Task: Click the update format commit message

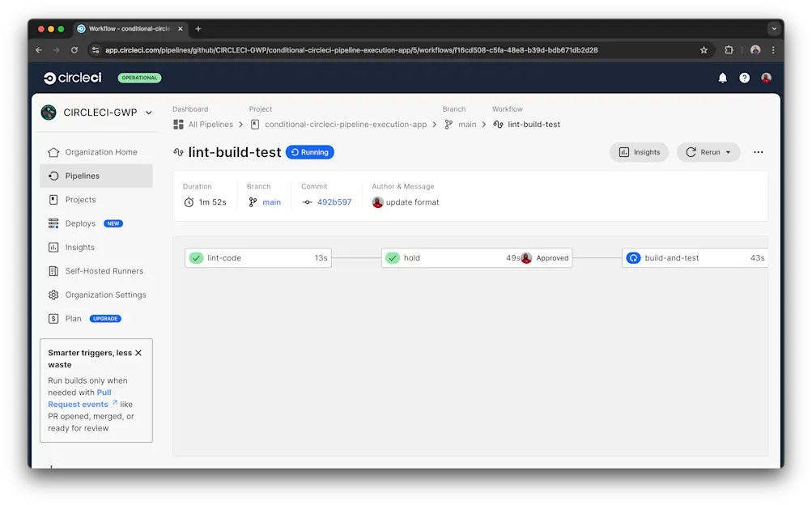Action: (412, 202)
